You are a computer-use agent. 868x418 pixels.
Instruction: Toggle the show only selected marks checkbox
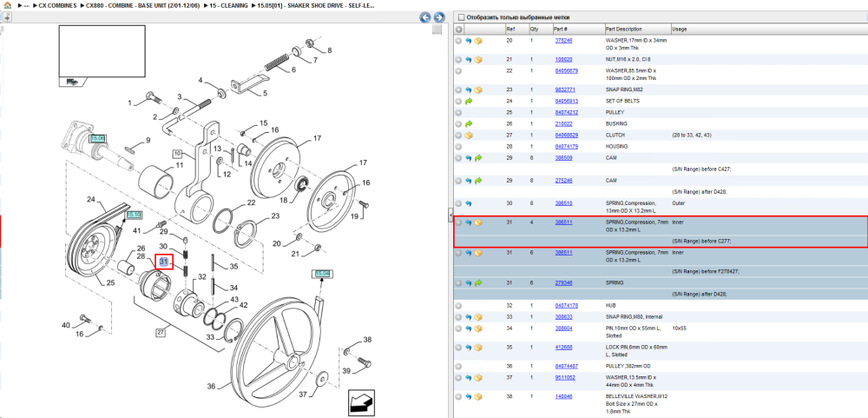point(461,17)
